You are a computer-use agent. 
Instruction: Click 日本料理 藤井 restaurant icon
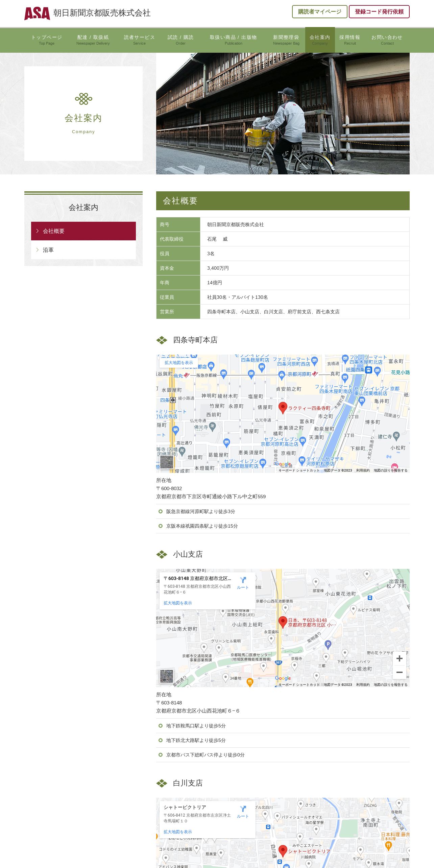pyautogui.click(x=388, y=846)
